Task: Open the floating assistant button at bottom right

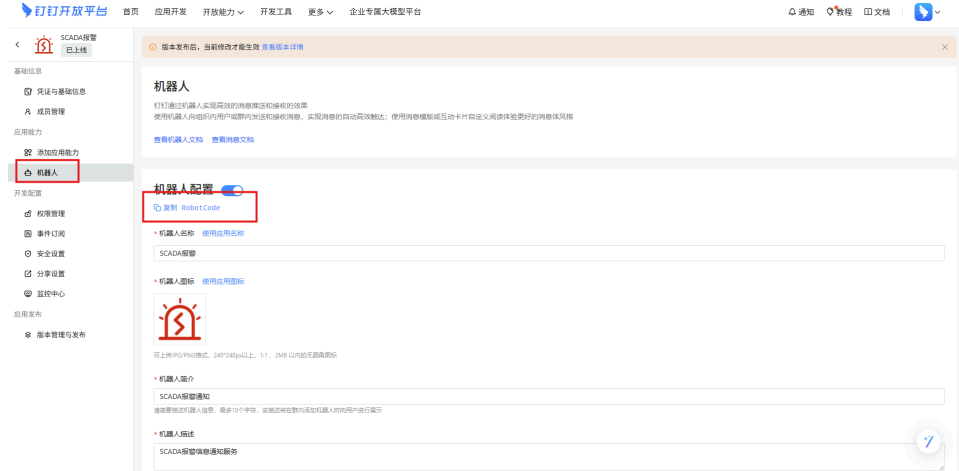Action: click(x=929, y=441)
